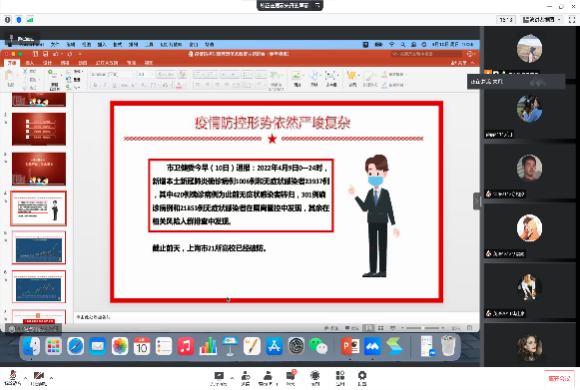Expand audio options caret beside microphone
This screenshot has width=580, height=390.
pos(25,378)
